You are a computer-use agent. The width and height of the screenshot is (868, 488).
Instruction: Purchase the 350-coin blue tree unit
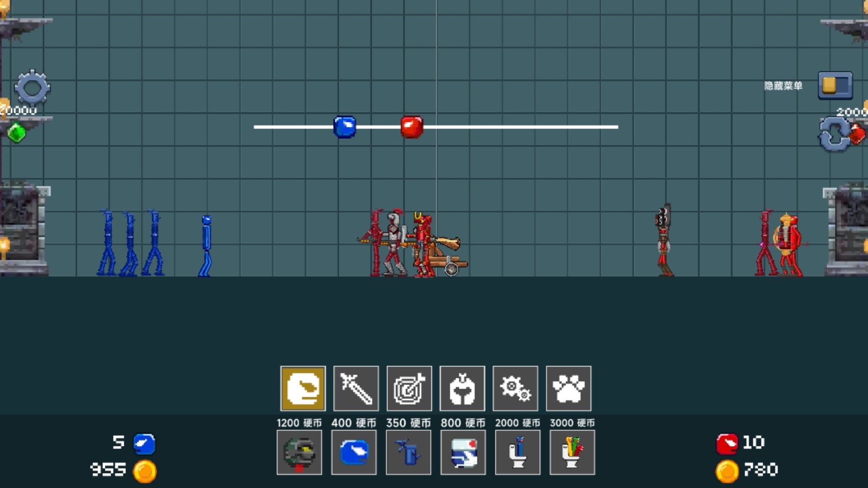(x=409, y=452)
